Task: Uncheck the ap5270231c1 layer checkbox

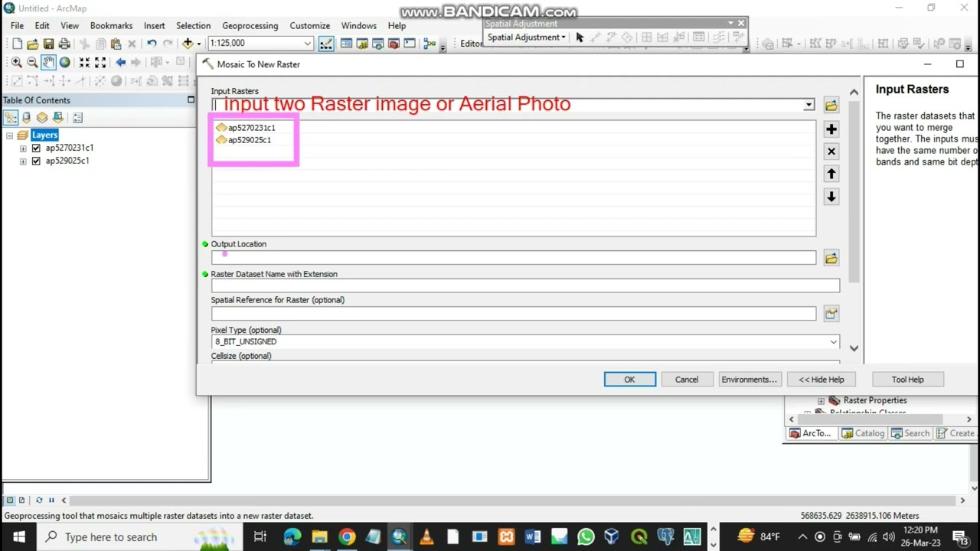Action: click(x=36, y=148)
